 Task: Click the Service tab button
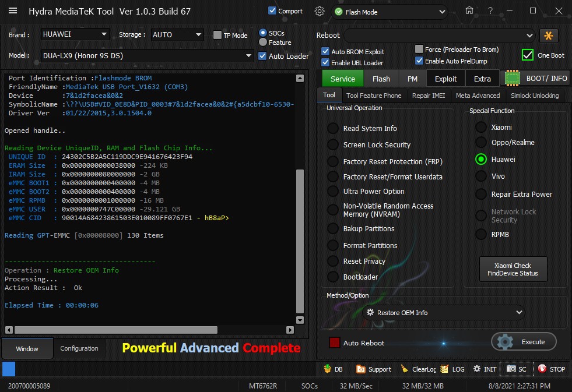[x=342, y=79]
